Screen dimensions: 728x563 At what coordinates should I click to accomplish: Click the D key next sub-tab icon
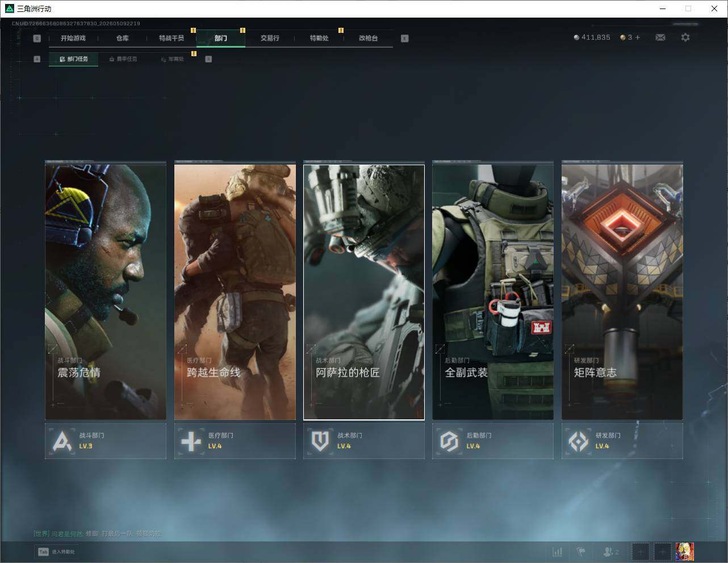pyautogui.click(x=208, y=59)
